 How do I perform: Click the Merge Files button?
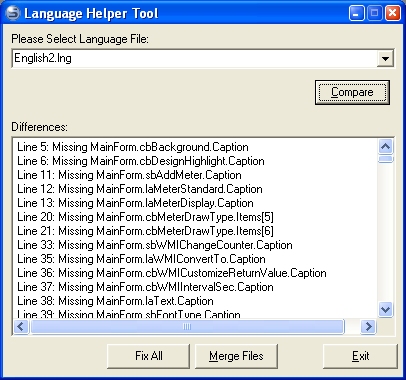click(236, 356)
